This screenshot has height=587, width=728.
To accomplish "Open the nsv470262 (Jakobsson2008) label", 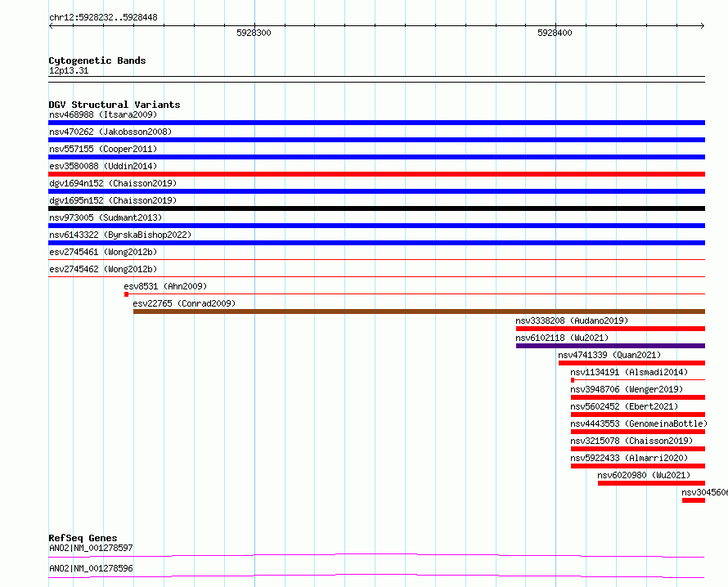I will (110, 132).
